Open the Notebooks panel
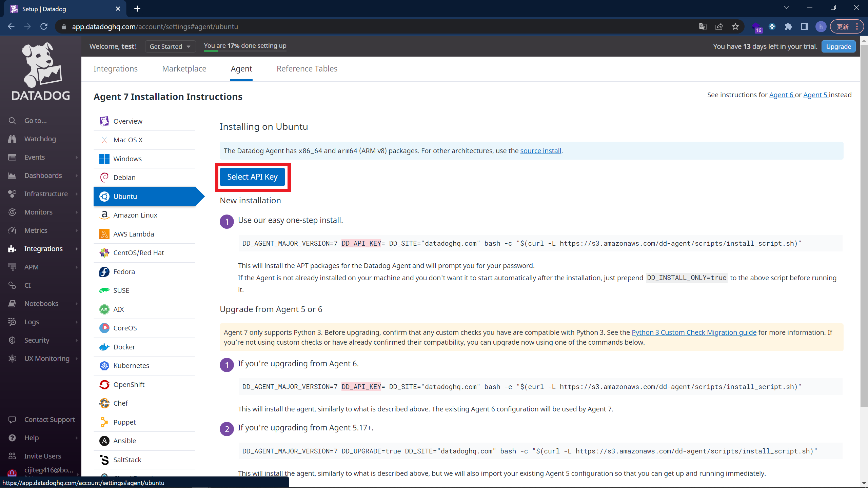 coord(41,303)
